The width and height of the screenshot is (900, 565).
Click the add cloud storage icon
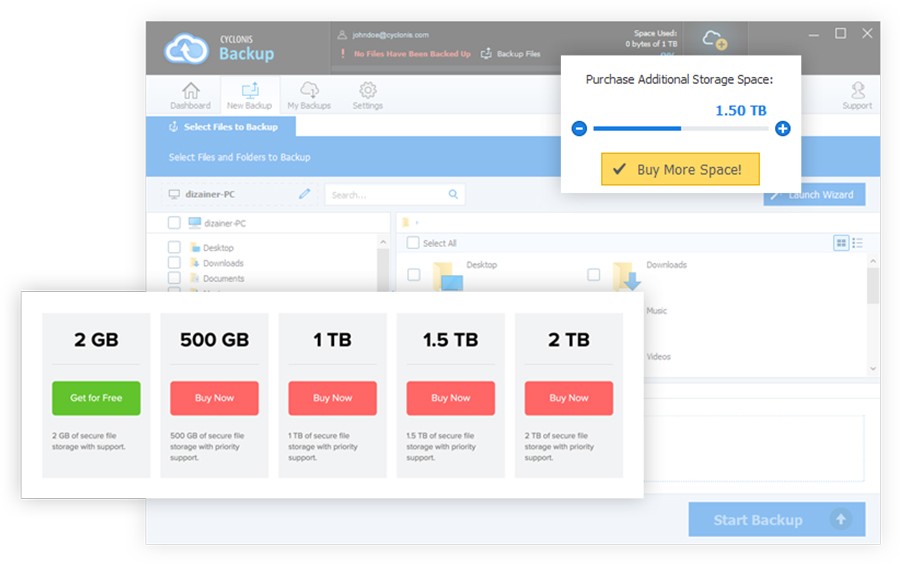[x=714, y=40]
